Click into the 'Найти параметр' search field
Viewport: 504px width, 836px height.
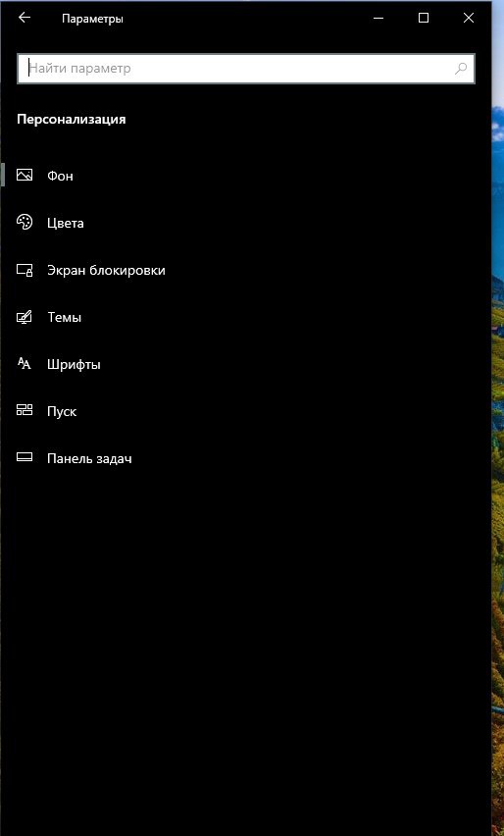pos(245,69)
